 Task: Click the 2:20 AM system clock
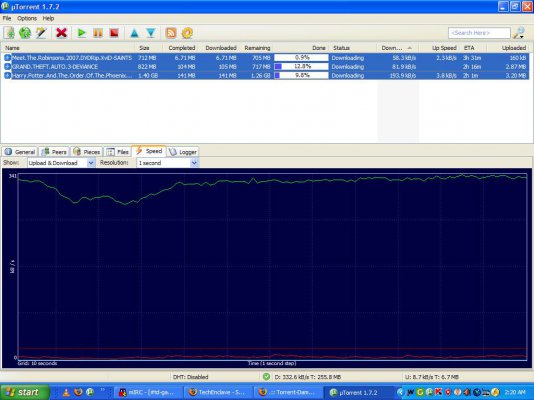click(x=515, y=392)
